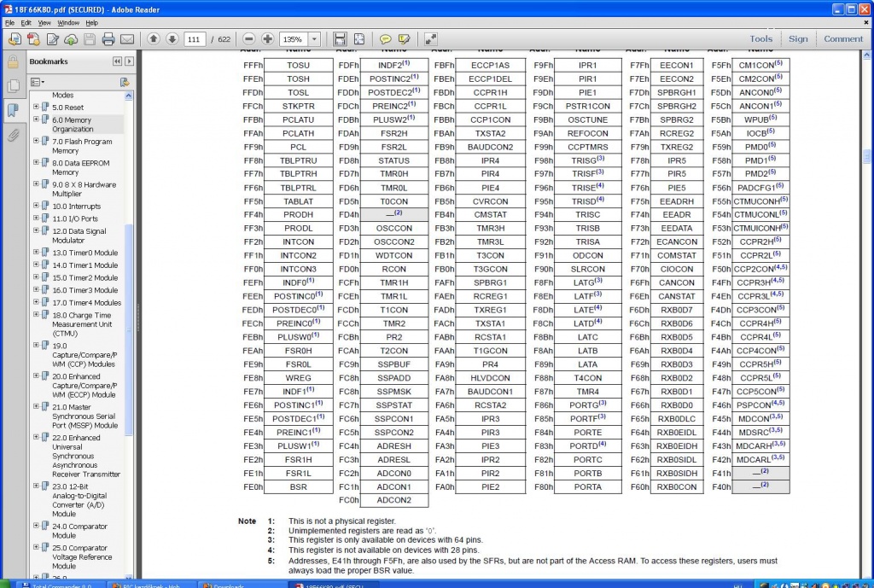Click the Bookmarks ribbon icon in sidebar
The image size is (874, 588).
[x=13, y=110]
